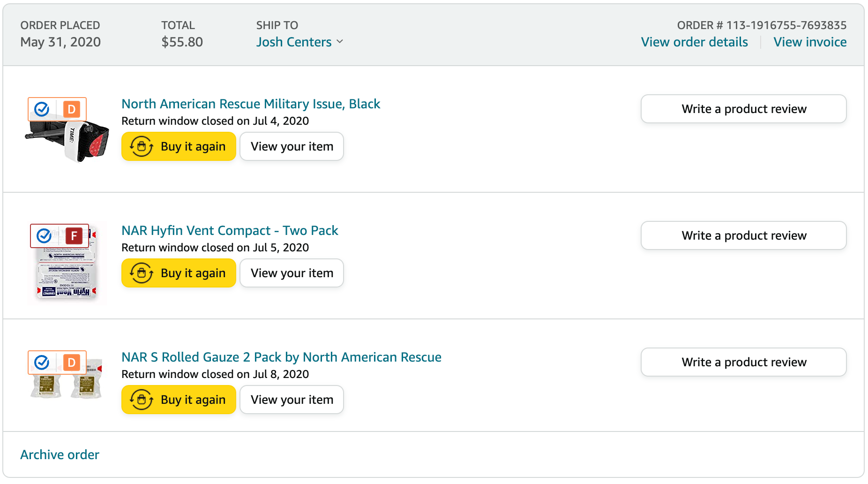This screenshot has height=484, width=868.
Task: Click the orange D grade badge on Rolled Gauze
Action: click(72, 363)
